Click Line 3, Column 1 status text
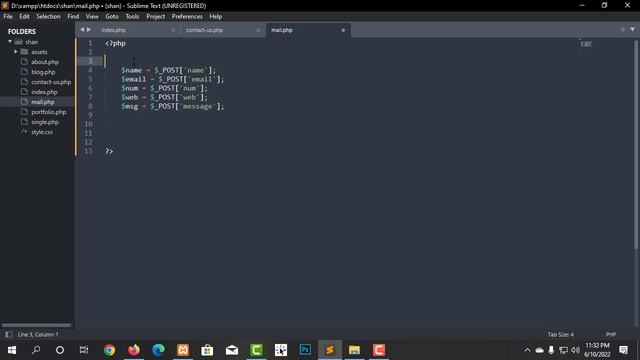The image size is (640, 360). coord(38,334)
